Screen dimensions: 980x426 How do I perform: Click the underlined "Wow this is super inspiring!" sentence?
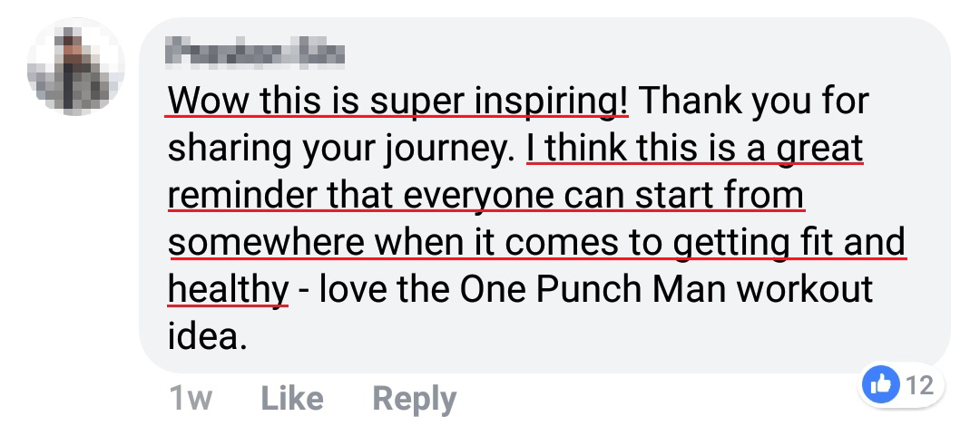tap(397, 102)
